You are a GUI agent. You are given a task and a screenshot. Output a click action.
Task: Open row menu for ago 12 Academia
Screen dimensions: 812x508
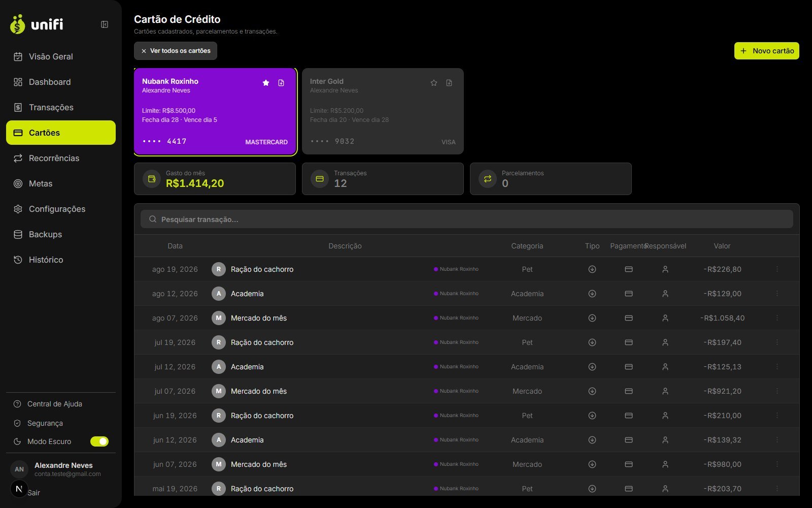point(777,294)
